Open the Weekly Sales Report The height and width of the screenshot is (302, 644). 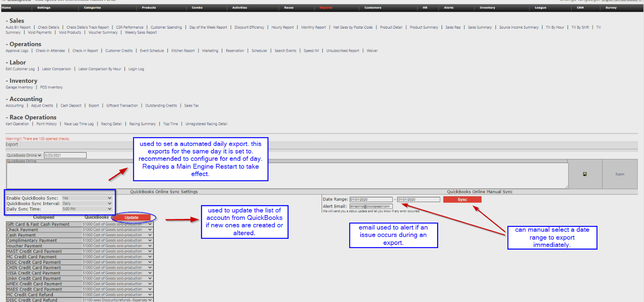click(x=141, y=33)
